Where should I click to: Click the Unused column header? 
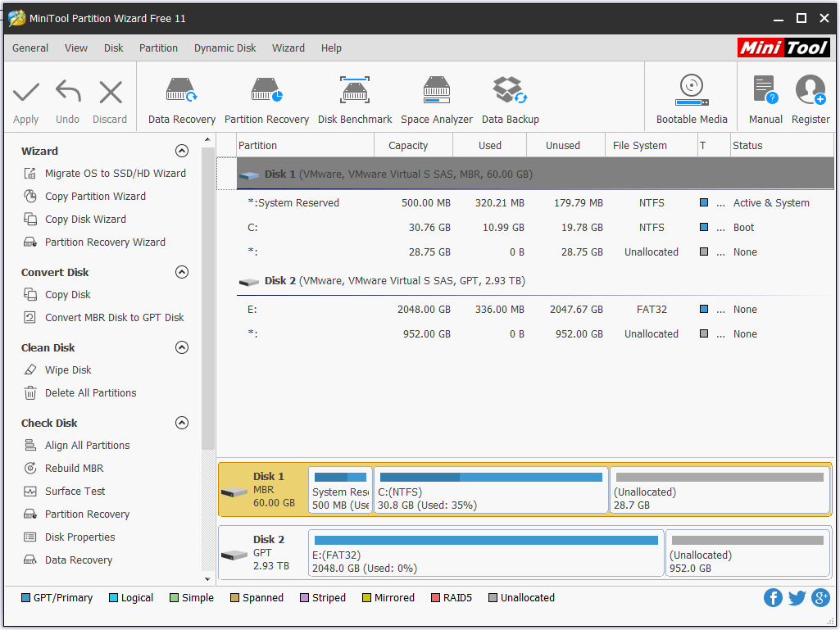tap(565, 146)
